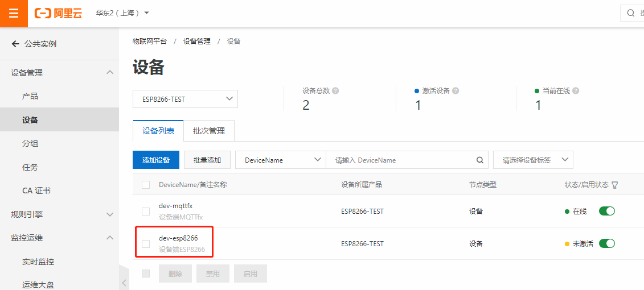644x290 pixels.
Task: Open the orange hamburger main menu
Action: point(14,13)
